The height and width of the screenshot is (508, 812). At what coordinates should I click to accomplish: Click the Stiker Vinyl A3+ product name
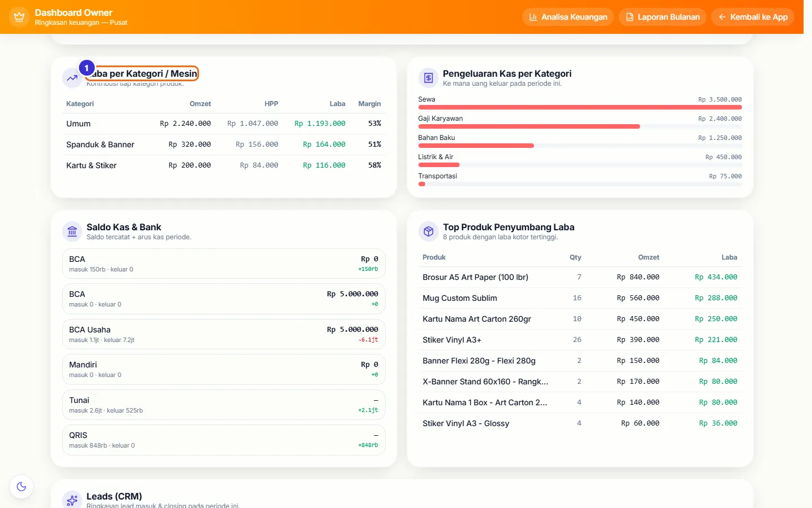pyautogui.click(x=452, y=340)
